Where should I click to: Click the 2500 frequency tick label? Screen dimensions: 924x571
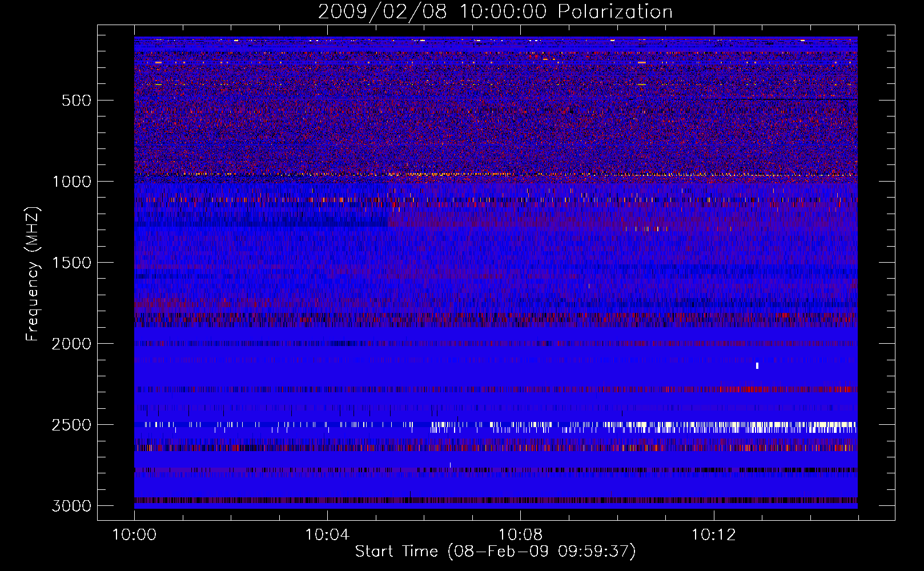71,425
